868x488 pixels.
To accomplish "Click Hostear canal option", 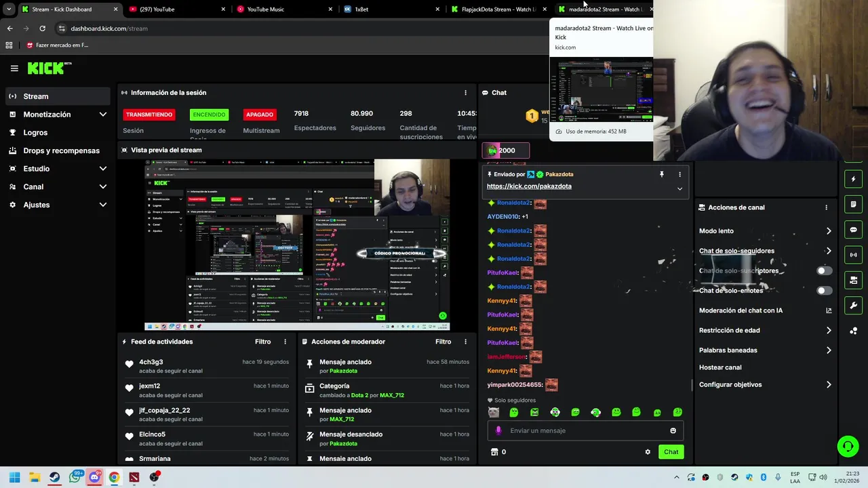I will [720, 367].
